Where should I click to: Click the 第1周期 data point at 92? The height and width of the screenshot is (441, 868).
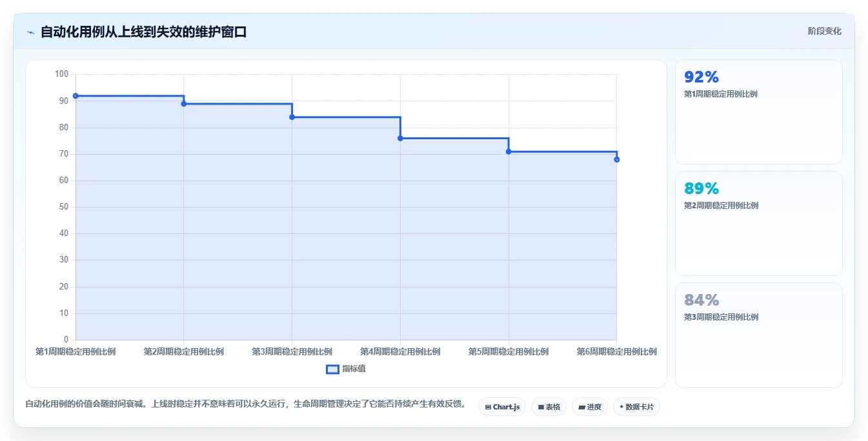76,95
